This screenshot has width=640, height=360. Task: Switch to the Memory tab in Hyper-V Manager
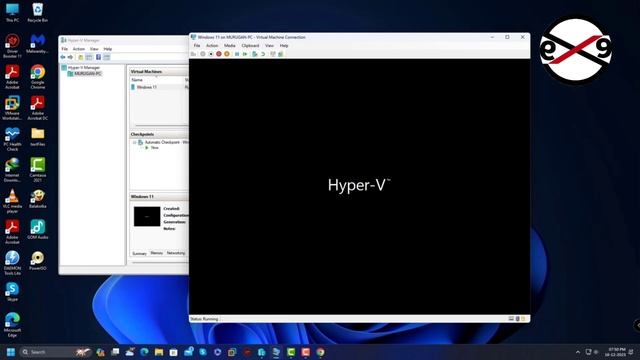[x=156, y=253]
